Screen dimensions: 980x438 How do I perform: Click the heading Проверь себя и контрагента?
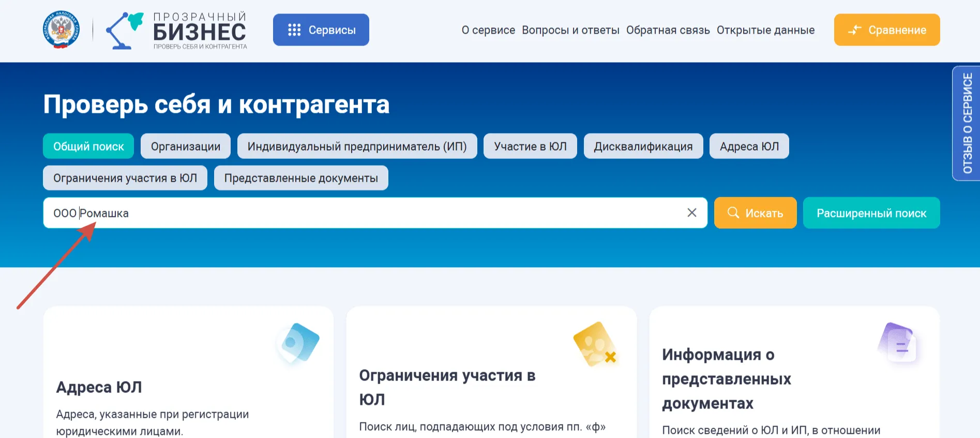pos(216,105)
